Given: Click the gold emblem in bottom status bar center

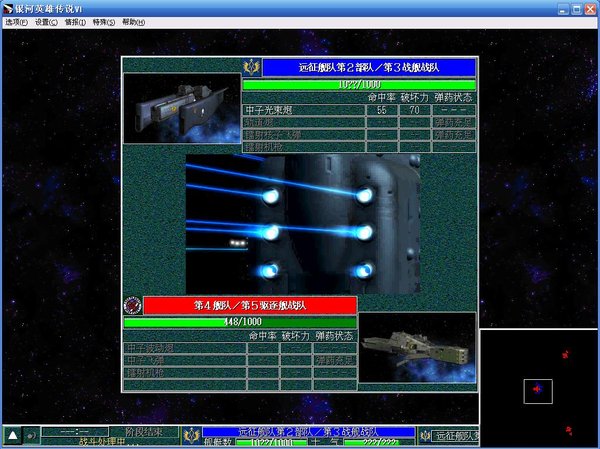Looking at the screenshot, I should (191, 436).
